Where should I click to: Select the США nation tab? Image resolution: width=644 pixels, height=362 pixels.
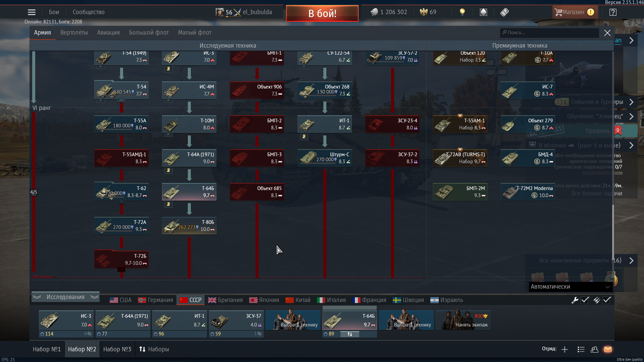point(120,300)
